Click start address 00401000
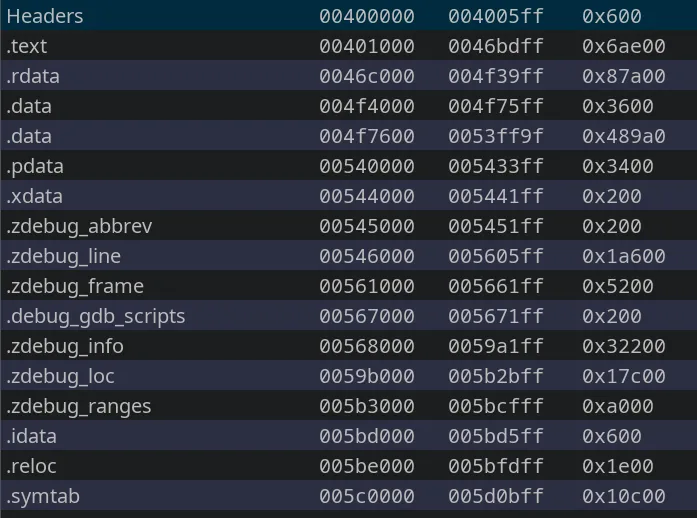 point(367,46)
